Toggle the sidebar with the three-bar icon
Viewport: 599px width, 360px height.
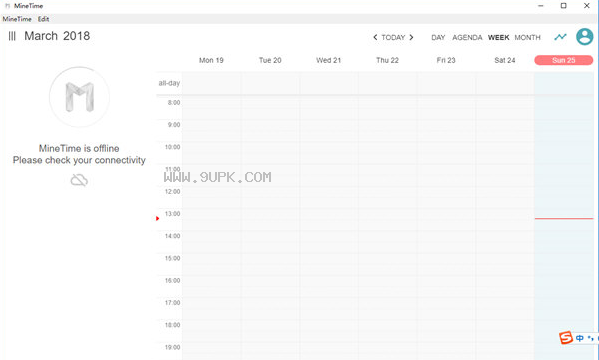tap(12, 36)
